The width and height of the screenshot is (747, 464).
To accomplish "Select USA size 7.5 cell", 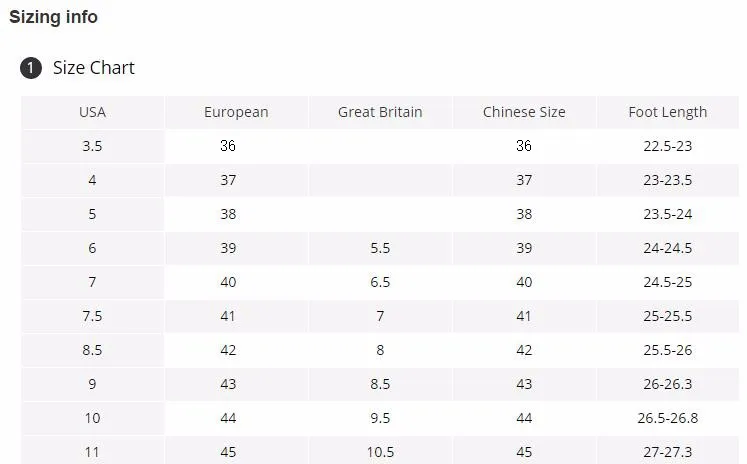I will pos(92,316).
